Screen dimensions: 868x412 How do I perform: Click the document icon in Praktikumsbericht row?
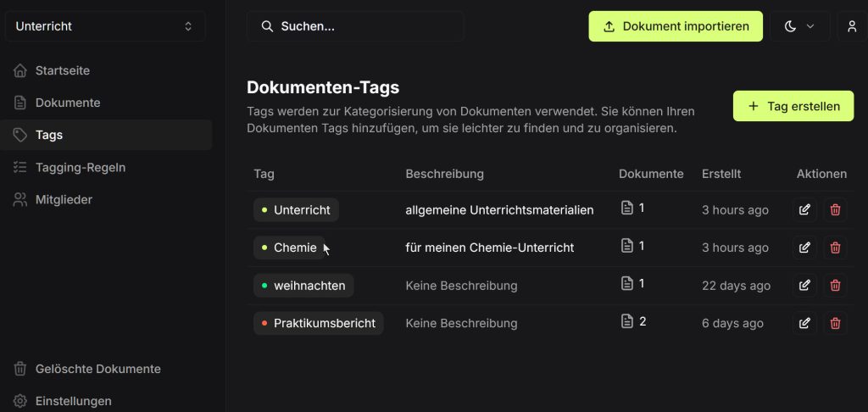coord(626,321)
